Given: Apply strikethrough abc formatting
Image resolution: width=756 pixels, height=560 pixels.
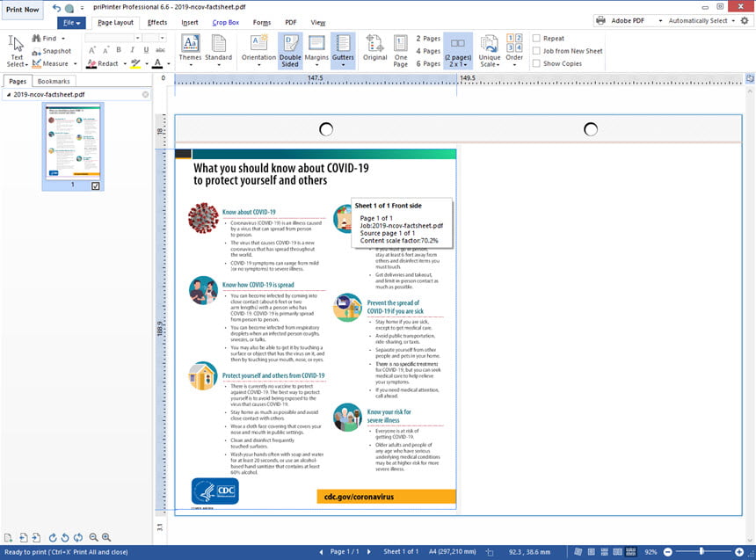Looking at the screenshot, I should (x=160, y=50).
